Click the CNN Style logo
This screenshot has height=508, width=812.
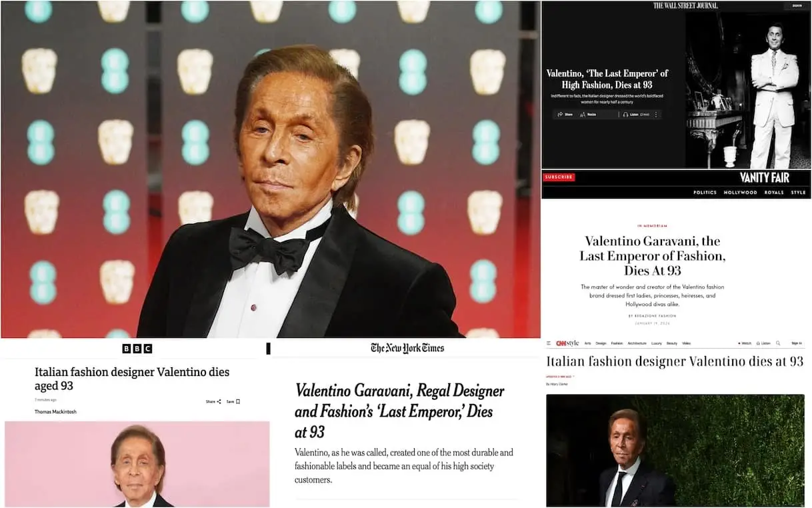[567, 343]
